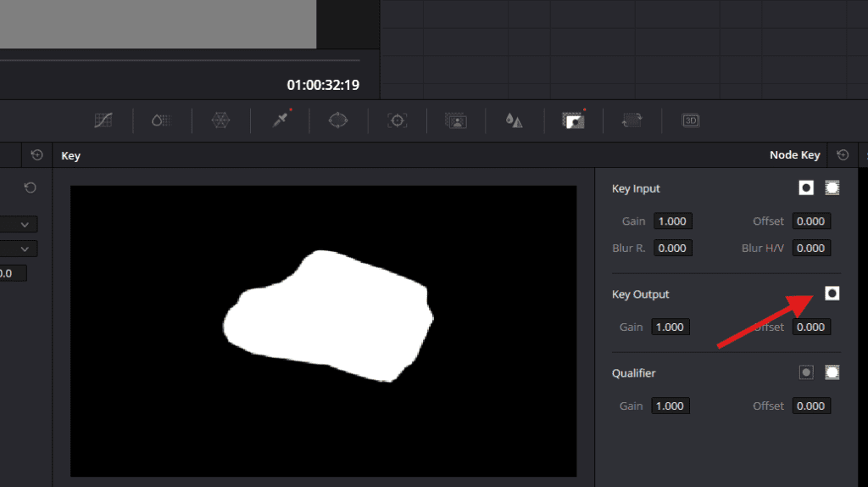The width and height of the screenshot is (868, 487).
Task: Toggle Key Input matte button
Action: [x=832, y=188]
